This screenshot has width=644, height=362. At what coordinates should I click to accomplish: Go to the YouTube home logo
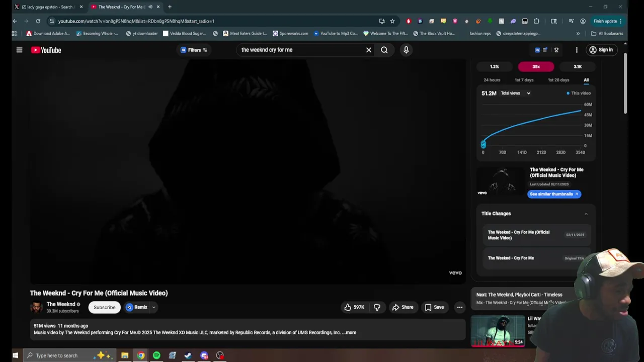(x=46, y=50)
